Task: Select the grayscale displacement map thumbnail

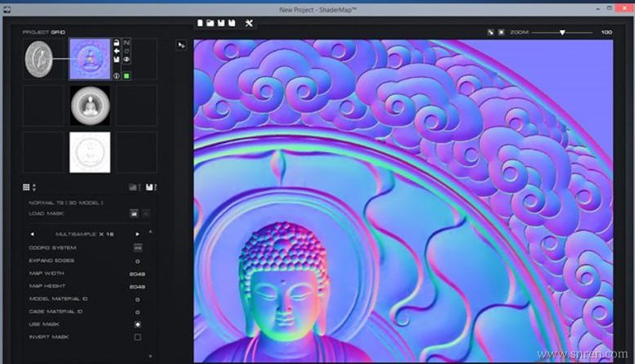Action: (x=90, y=105)
